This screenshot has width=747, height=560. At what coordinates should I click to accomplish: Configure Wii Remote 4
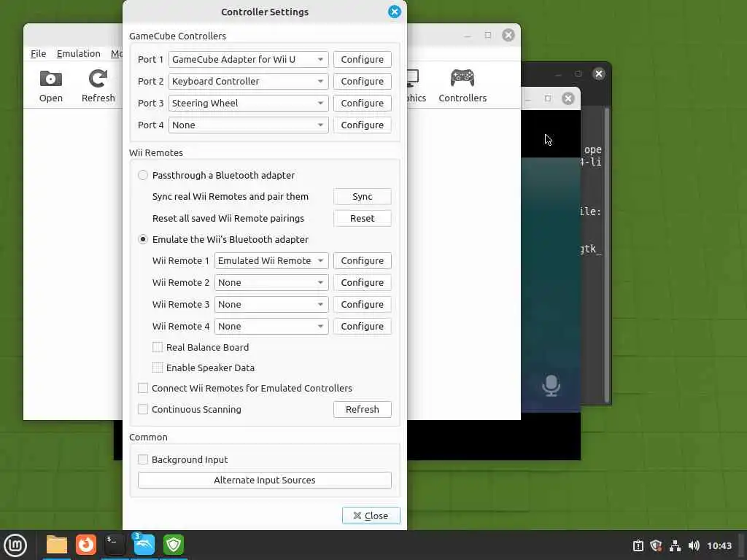(362, 327)
